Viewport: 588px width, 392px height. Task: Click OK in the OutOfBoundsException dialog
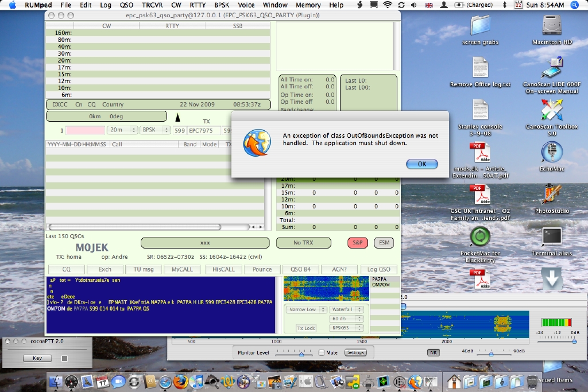421,164
